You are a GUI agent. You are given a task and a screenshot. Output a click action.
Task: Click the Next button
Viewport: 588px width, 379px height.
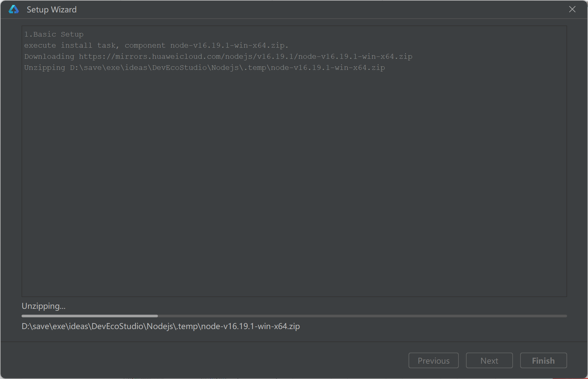489,360
